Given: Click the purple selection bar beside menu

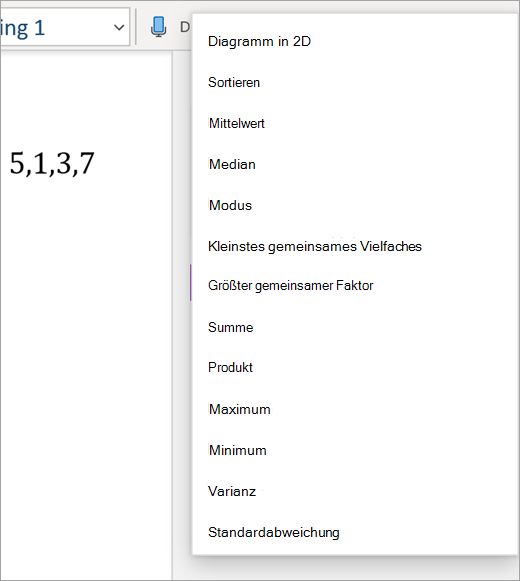Looking at the screenshot, I should [191, 283].
